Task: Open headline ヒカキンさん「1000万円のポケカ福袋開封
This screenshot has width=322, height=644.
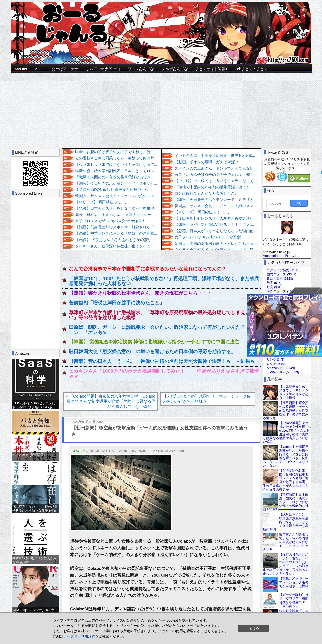Action: (164, 373)
